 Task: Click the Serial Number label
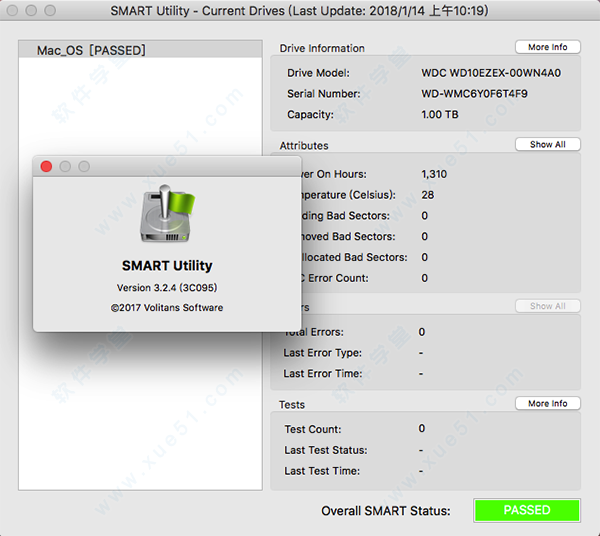click(x=324, y=94)
